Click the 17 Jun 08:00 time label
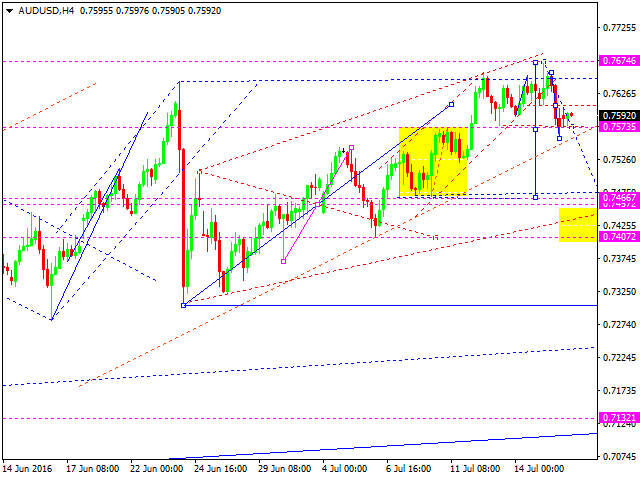 point(93,469)
